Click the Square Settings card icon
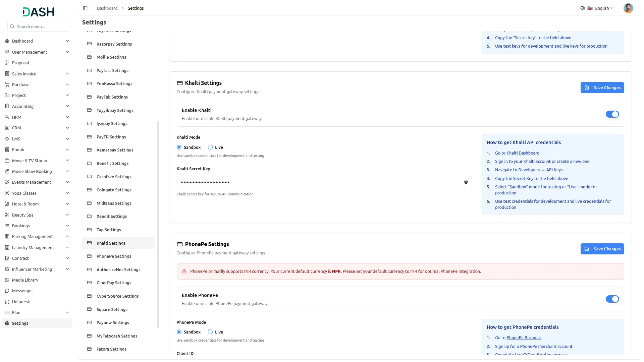 pyautogui.click(x=89, y=309)
